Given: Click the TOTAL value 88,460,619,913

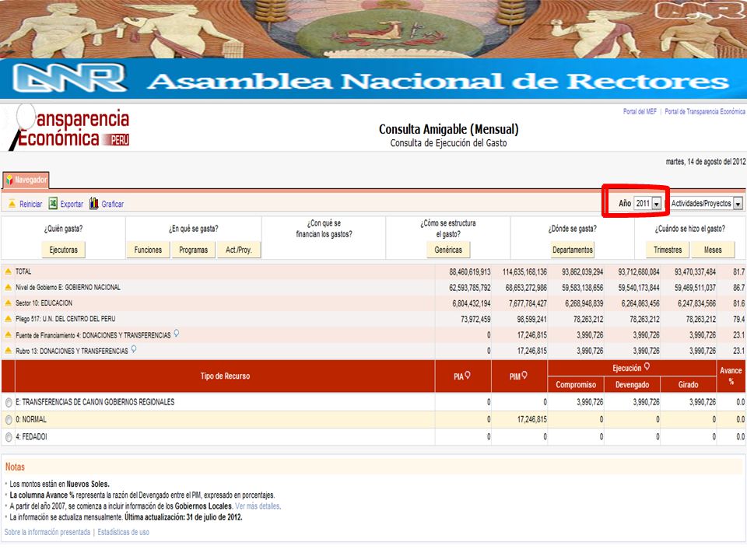Looking at the screenshot, I should (x=470, y=272).
